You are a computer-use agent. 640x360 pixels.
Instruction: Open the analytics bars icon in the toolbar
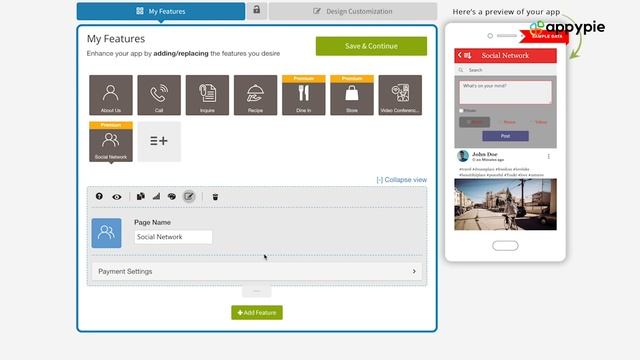156,196
